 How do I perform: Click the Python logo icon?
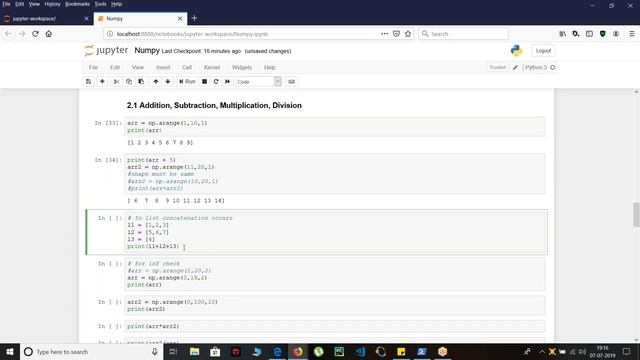pos(516,50)
